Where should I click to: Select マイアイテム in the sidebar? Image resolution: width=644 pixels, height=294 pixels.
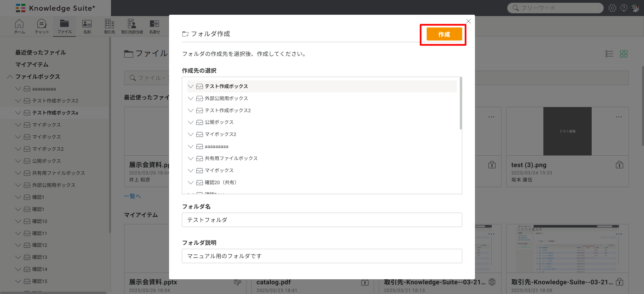[32, 65]
